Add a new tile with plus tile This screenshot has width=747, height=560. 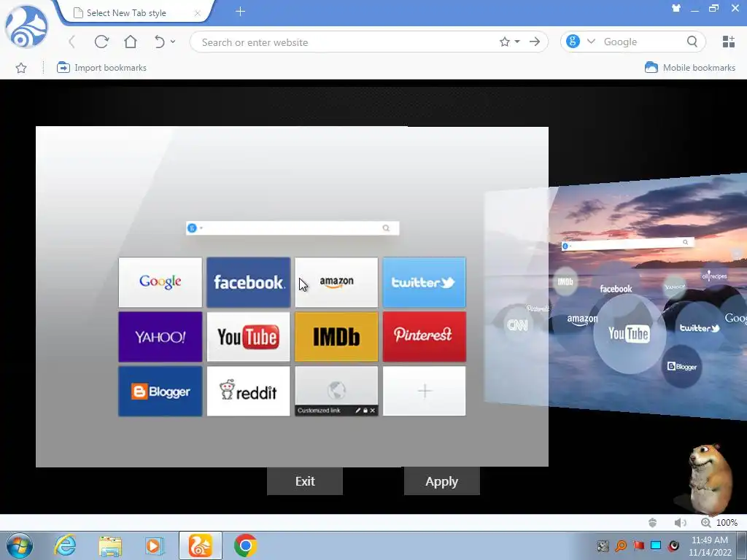click(424, 392)
